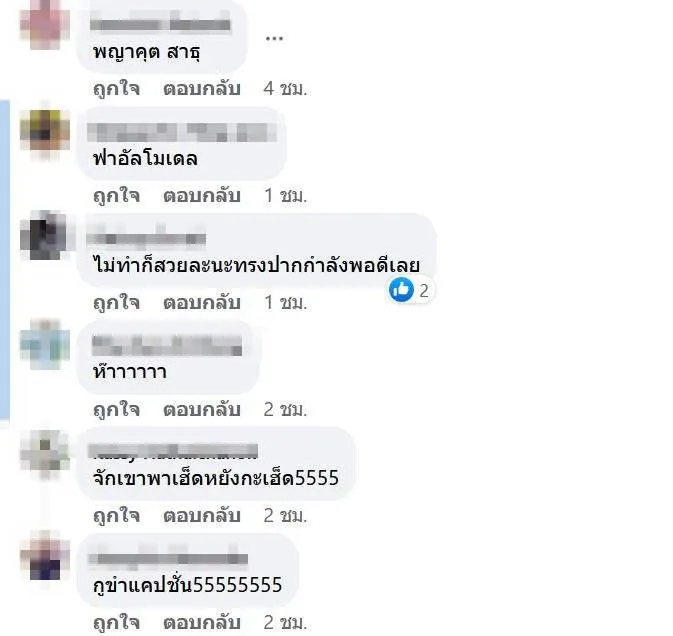Open the 4 ชม. timestamp of first comment

(x=285, y=89)
